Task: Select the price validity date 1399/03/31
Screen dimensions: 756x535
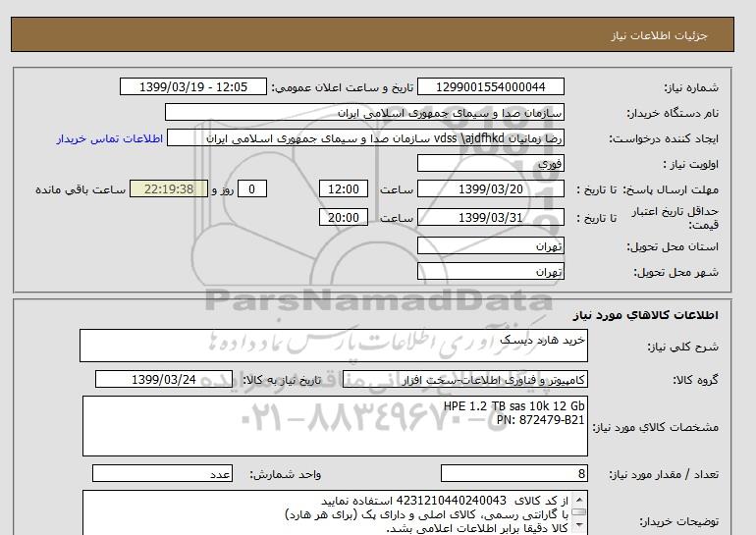Action: coord(490,217)
